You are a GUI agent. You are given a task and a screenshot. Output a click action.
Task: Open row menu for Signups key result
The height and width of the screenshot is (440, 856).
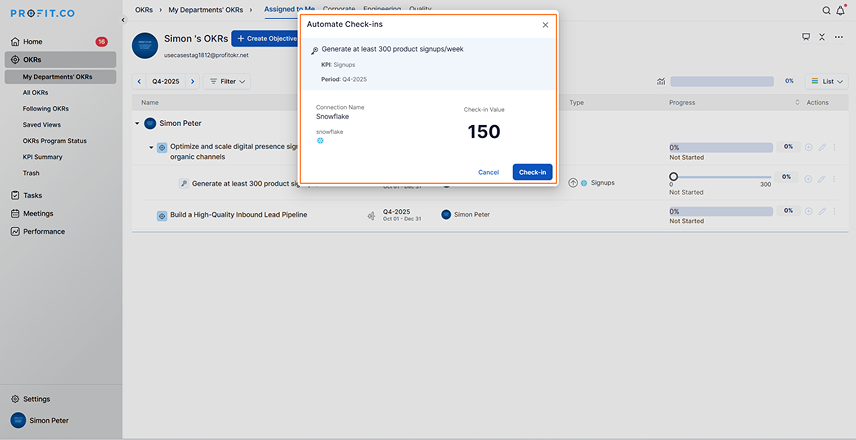click(x=834, y=179)
